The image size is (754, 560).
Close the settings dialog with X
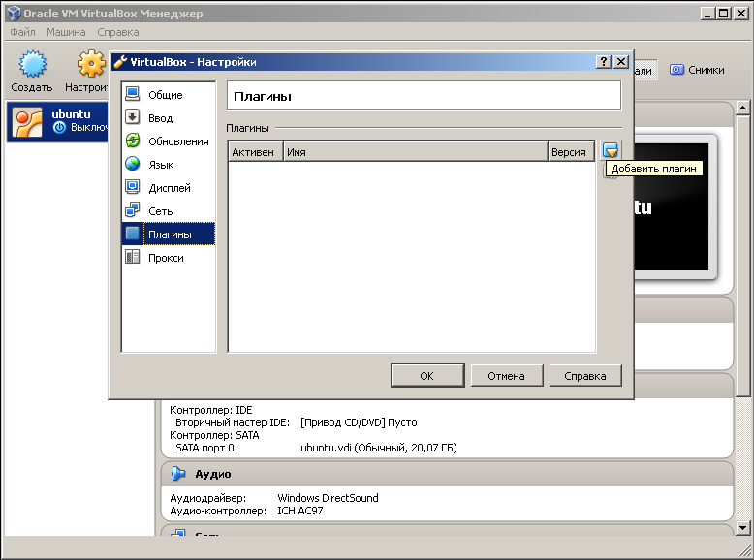tap(621, 62)
